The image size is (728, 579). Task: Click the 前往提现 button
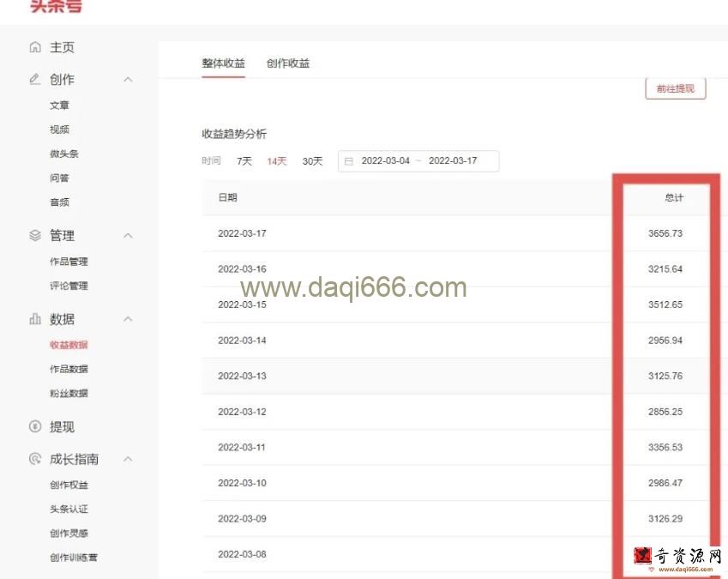point(676,88)
